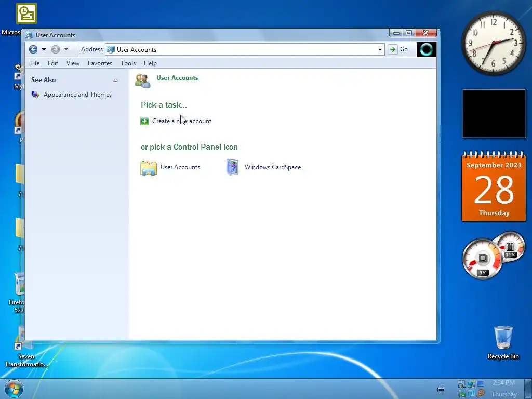Click the CPU meter gadget dial

click(483, 259)
